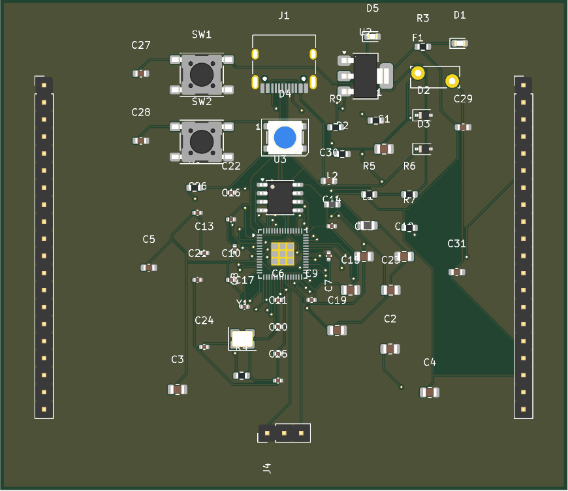
Task: Click the SW2 tactile push button
Action: pos(202,141)
